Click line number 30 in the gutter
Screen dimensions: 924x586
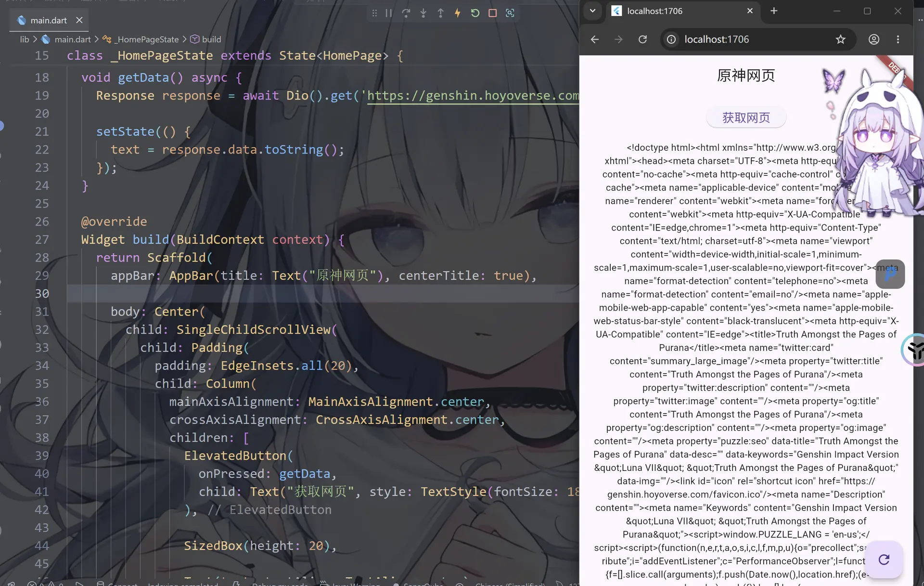point(42,294)
